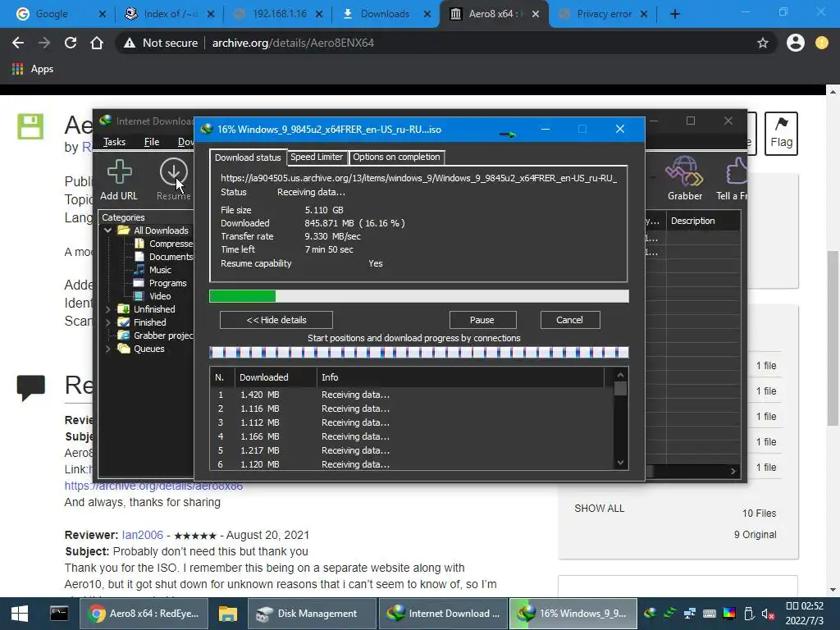Click the Downloaded column header in connections
Image resolution: width=840 pixels, height=630 pixels.
pos(276,377)
